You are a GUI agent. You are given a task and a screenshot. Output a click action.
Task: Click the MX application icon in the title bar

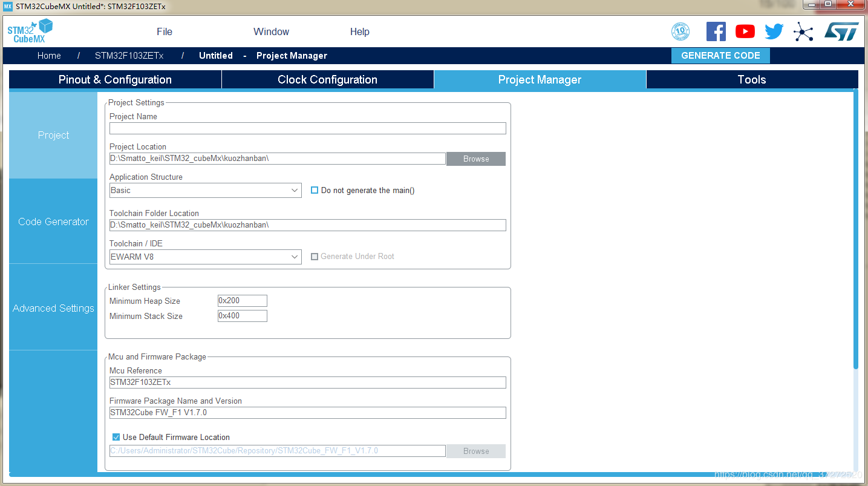coord(8,6)
